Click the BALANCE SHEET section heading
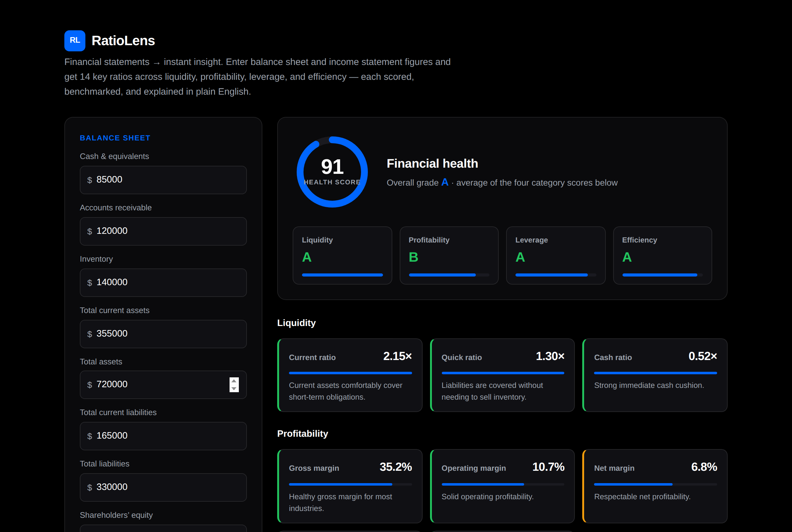792x532 pixels. [x=115, y=138]
